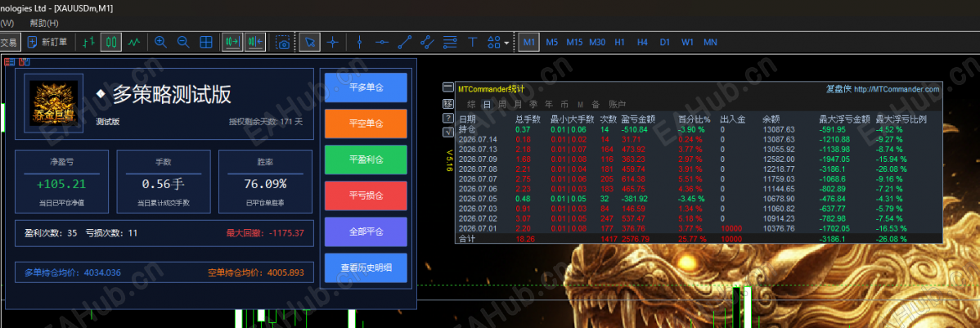The width and height of the screenshot is (980, 328).
Task: Click the 合计 total row label
Action: pos(466,239)
